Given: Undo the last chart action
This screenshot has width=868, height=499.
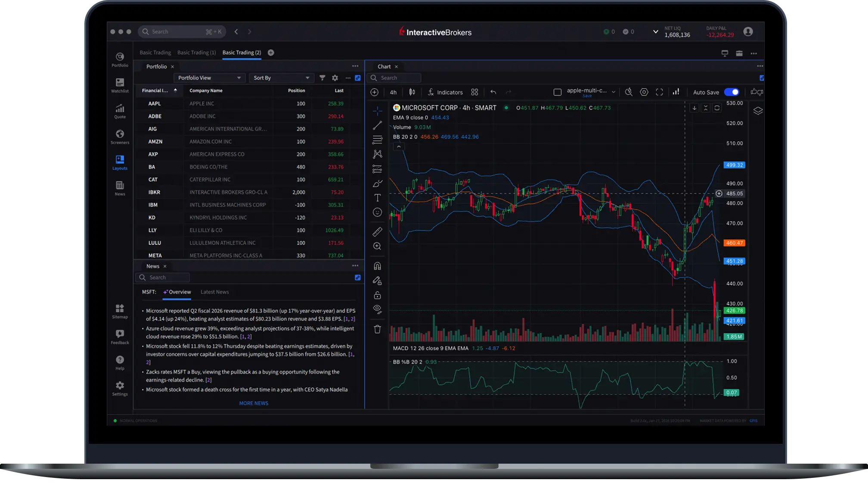Looking at the screenshot, I should 493,92.
